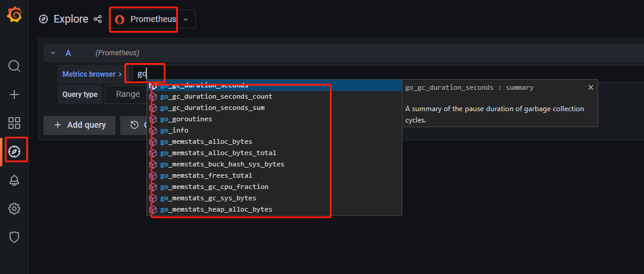This screenshot has height=274, width=644.
Task: Click the Add query button
Action: click(80, 125)
